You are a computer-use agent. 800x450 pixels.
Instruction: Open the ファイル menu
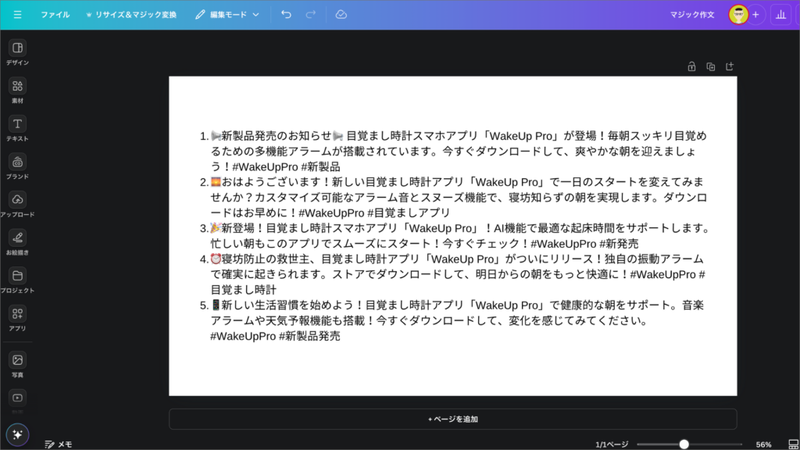coord(55,15)
